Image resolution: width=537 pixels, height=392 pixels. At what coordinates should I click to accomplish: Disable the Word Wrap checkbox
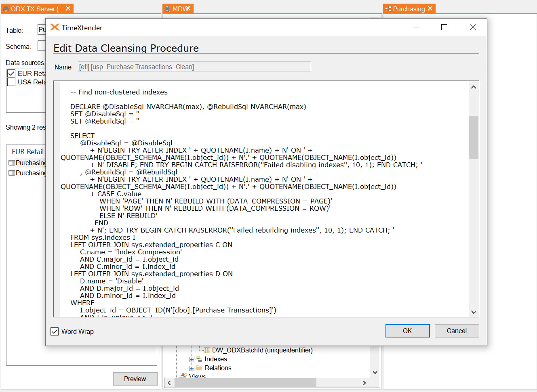tap(55, 331)
